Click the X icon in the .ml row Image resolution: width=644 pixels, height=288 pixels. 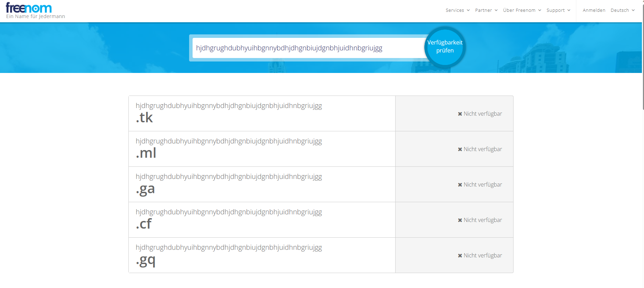tap(460, 149)
